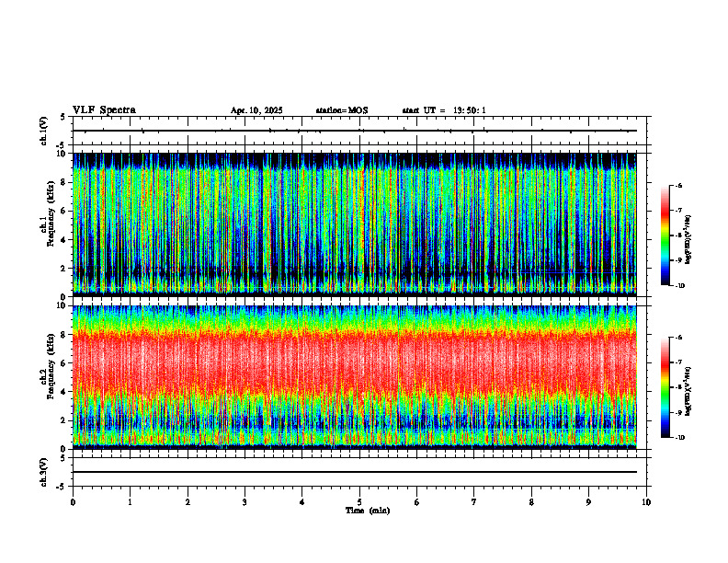The height and width of the screenshot is (563, 728).
Task: Click the ch.3 voltage waveform trace
Action: click(x=355, y=472)
